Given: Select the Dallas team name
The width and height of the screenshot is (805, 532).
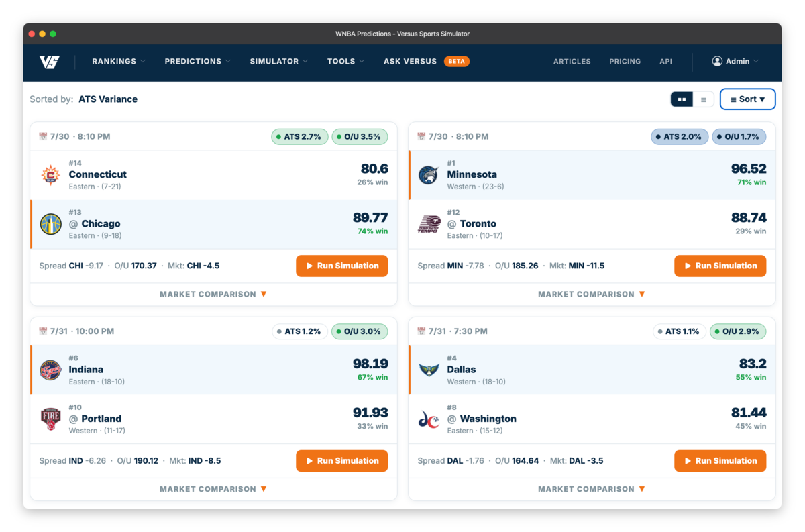Looking at the screenshot, I should pos(462,369).
